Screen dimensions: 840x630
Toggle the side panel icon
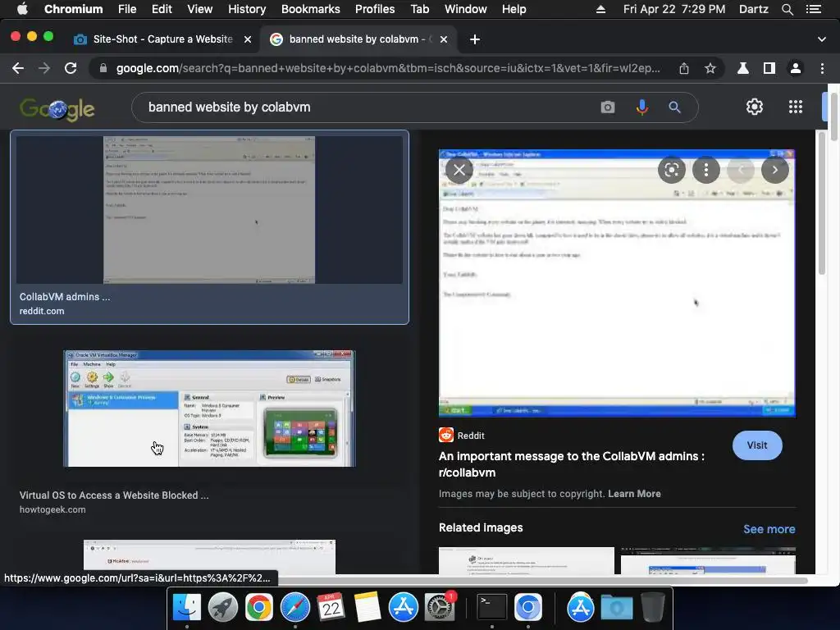pos(769,68)
